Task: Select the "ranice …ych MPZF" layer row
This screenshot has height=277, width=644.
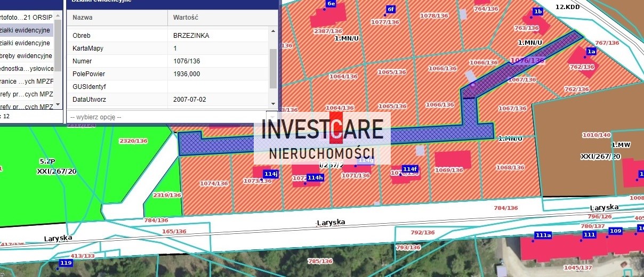Action: [27, 82]
